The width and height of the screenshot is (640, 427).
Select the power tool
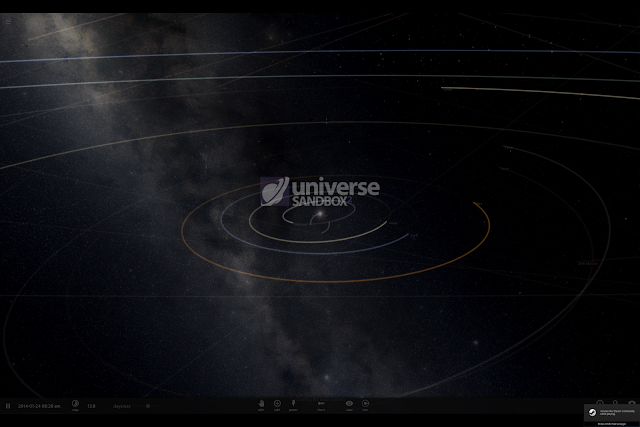[x=293, y=405]
